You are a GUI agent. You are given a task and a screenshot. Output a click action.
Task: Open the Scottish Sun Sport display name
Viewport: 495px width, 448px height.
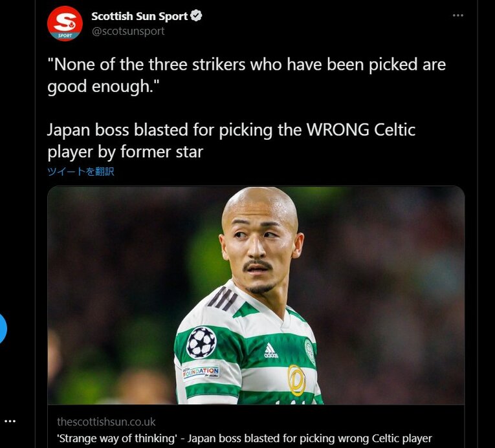click(140, 16)
